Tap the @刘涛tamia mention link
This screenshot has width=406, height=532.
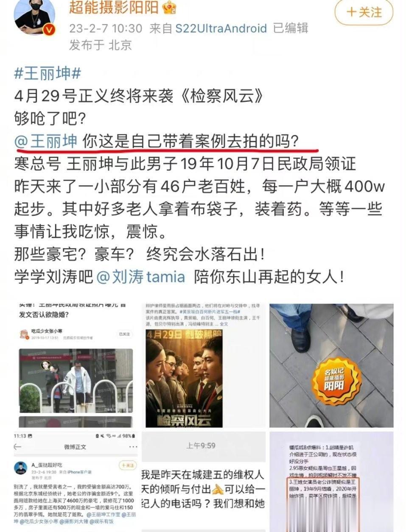pyautogui.click(x=141, y=277)
